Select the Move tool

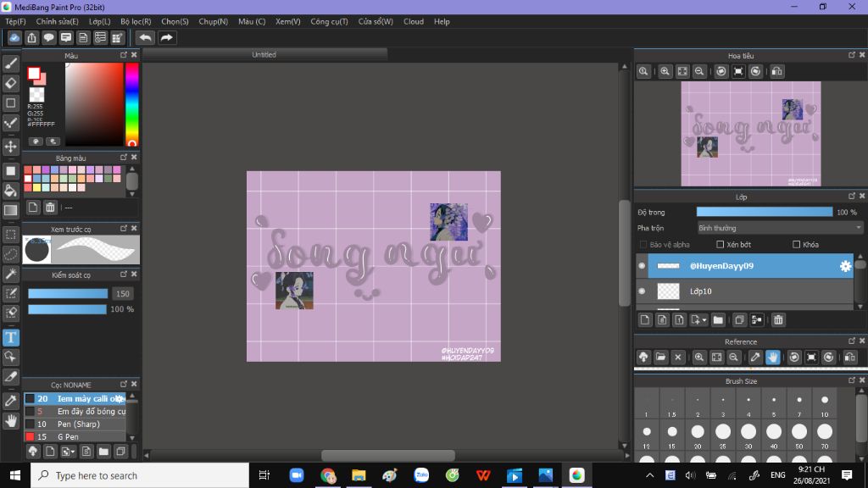(x=10, y=147)
